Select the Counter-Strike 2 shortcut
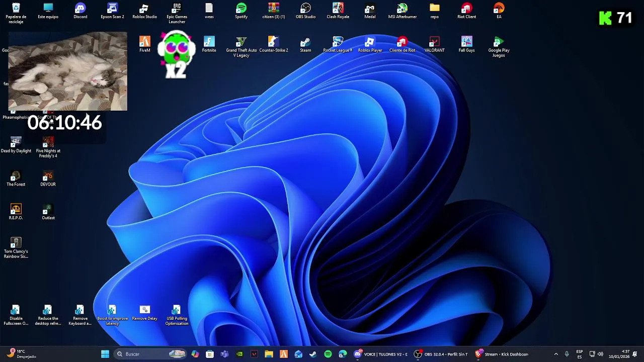The height and width of the screenshot is (362, 644). click(x=273, y=44)
